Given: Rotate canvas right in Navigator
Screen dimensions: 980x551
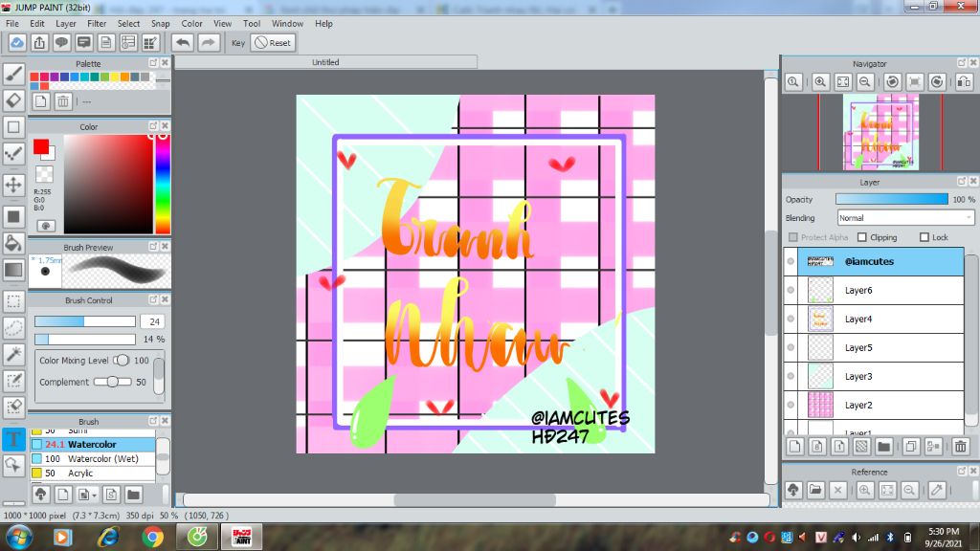Looking at the screenshot, I should point(937,82).
